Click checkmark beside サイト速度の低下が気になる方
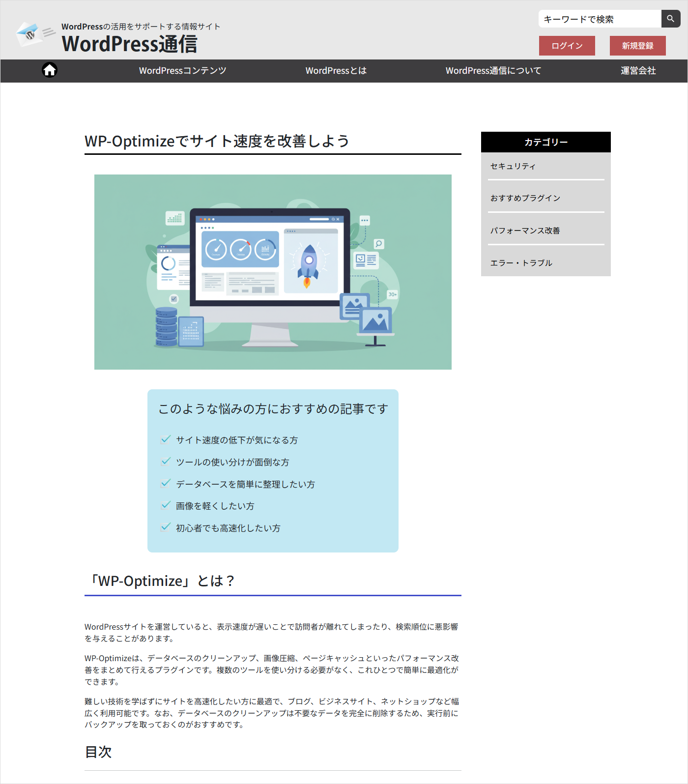Screen dimensions: 688x784 click(x=166, y=439)
